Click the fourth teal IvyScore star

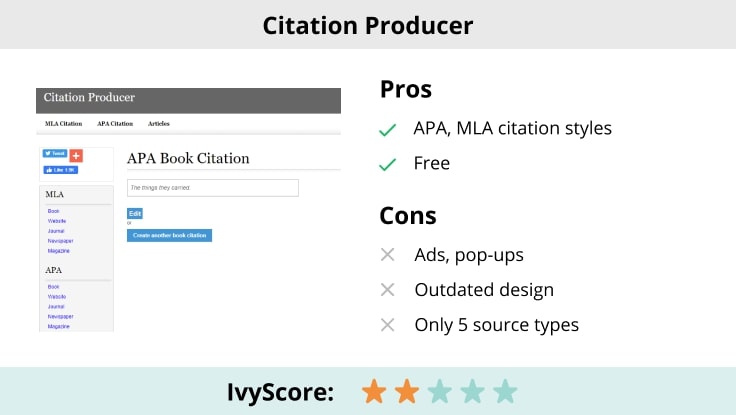[x=472, y=391]
